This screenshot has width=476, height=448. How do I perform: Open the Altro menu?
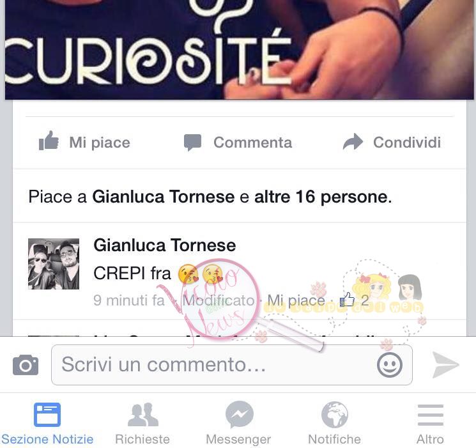point(430,423)
